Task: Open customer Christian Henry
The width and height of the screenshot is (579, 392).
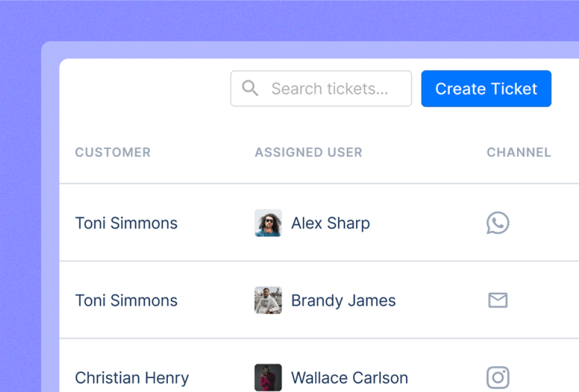Action: pos(132,378)
